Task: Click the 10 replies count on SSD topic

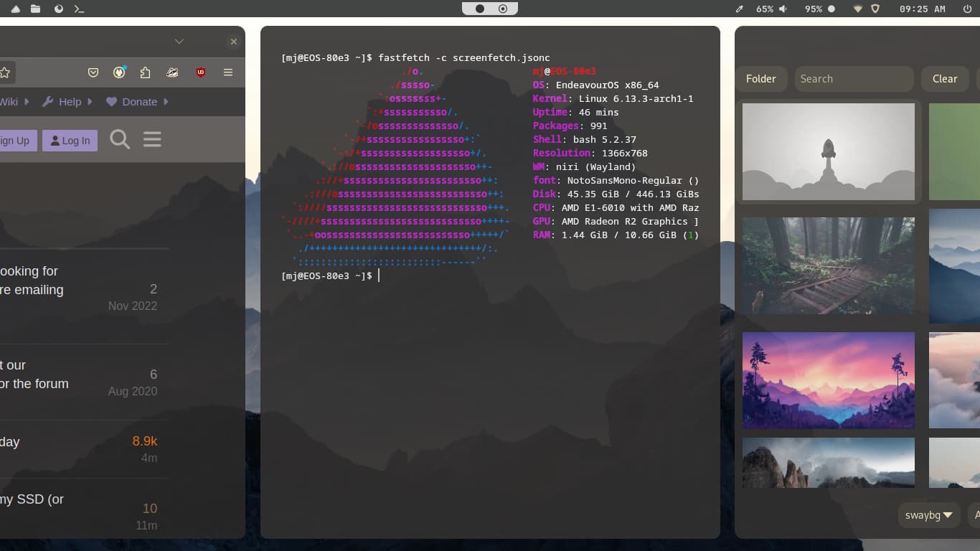Action: tap(150, 509)
